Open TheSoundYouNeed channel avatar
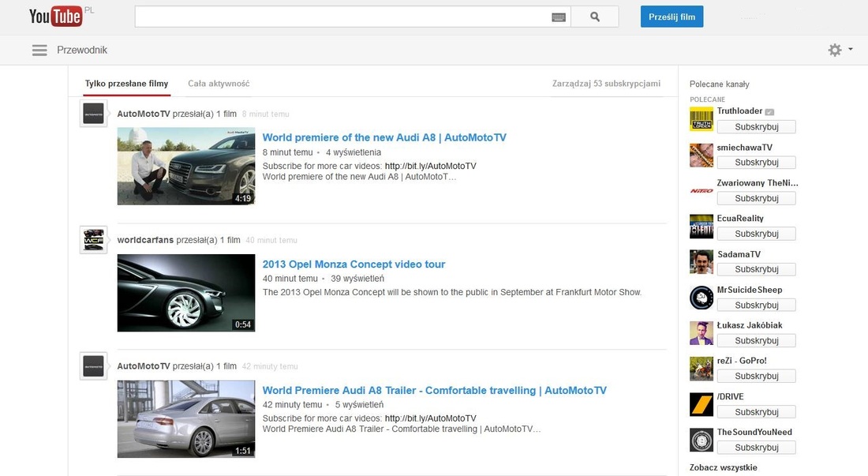The image size is (868, 476). click(702, 440)
